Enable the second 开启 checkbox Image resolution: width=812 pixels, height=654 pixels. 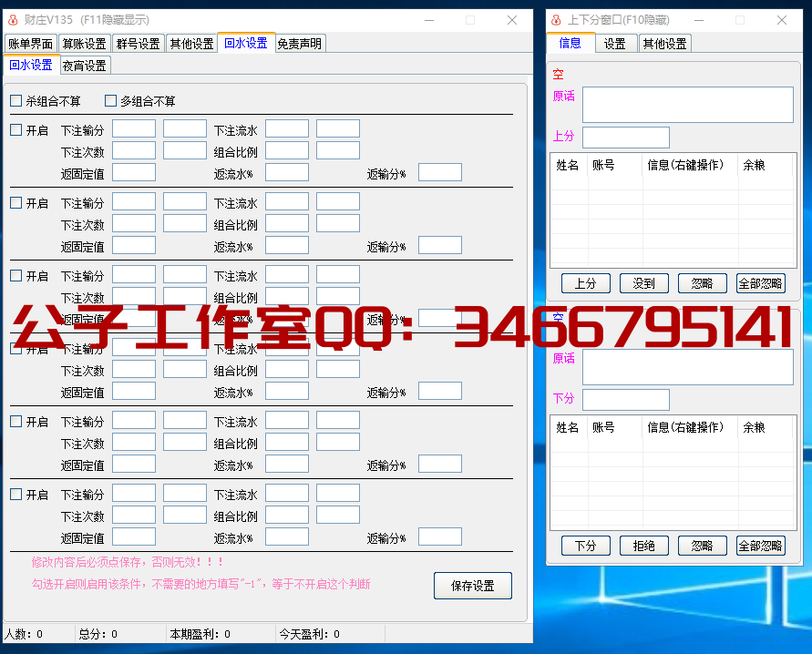tap(16, 203)
